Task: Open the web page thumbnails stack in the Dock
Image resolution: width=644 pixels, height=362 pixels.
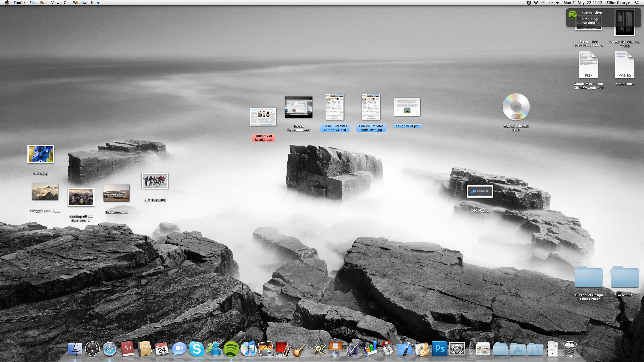Action: [x=483, y=349]
